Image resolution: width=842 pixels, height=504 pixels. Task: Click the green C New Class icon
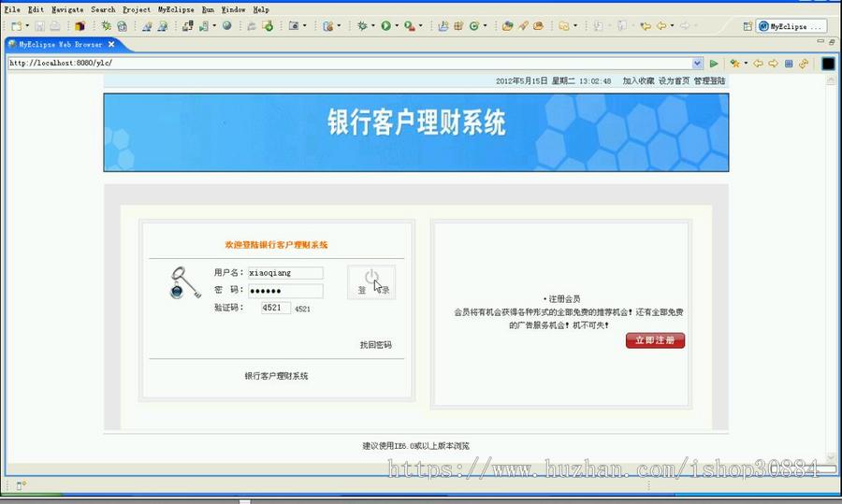coord(473,26)
